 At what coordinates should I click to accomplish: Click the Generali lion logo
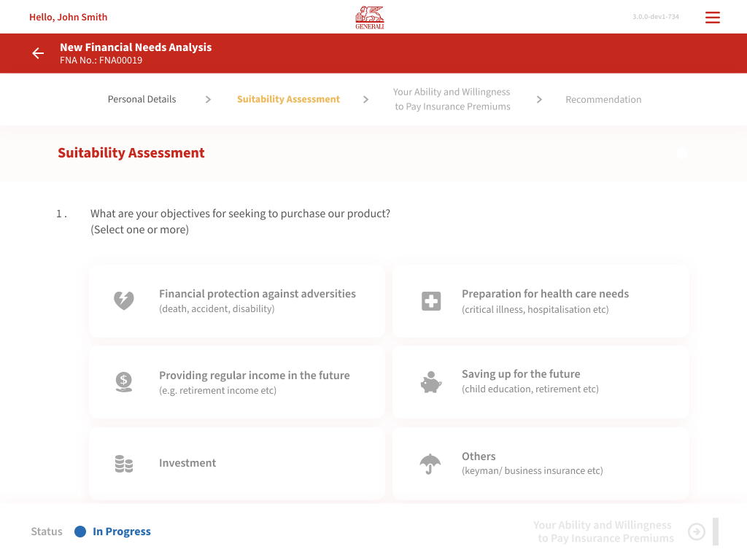click(370, 17)
